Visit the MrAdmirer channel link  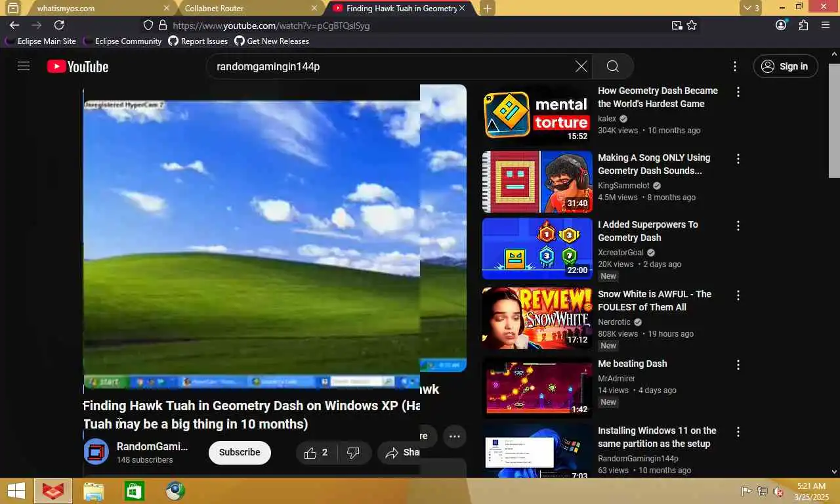point(617,379)
